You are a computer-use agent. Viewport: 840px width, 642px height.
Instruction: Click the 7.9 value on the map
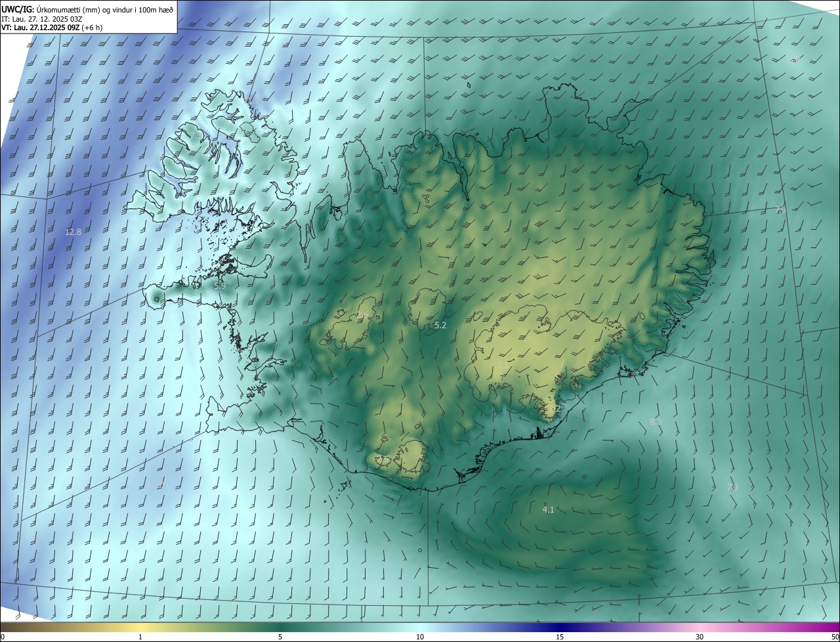(732, 487)
